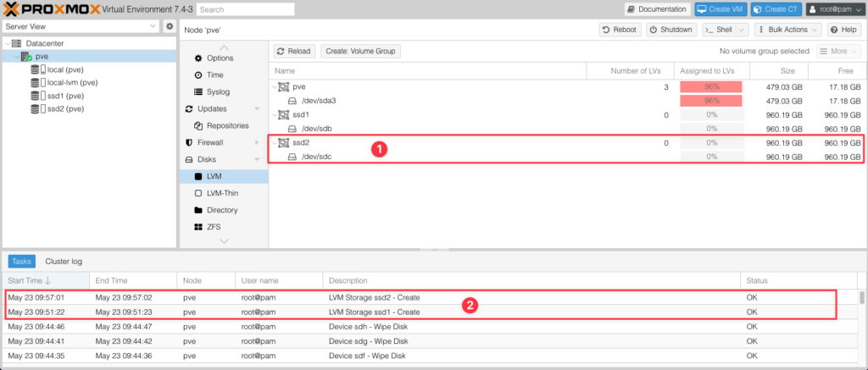Click the LVM-Thin outline icon
This screenshot has height=370, width=868.
click(x=198, y=193)
